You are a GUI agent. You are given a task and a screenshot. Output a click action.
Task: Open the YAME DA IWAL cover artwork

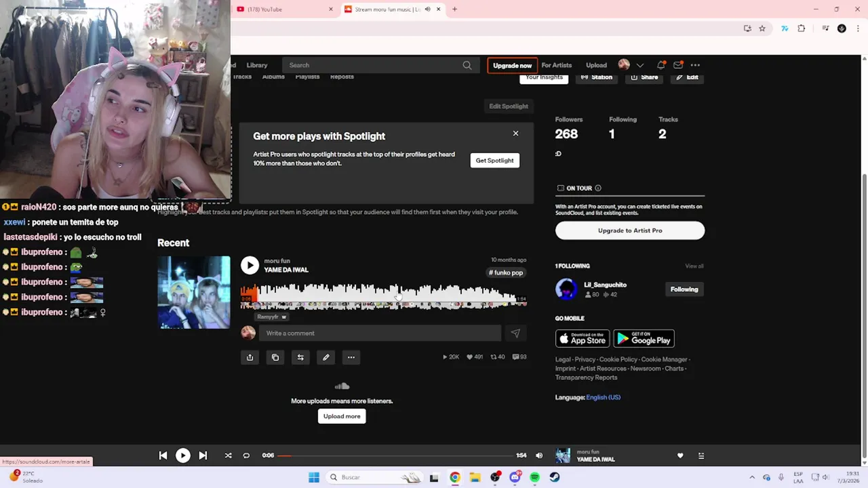pos(194,292)
